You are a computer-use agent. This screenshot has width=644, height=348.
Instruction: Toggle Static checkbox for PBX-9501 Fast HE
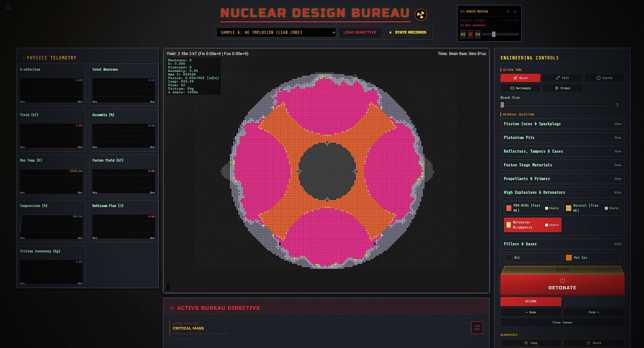click(547, 208)
